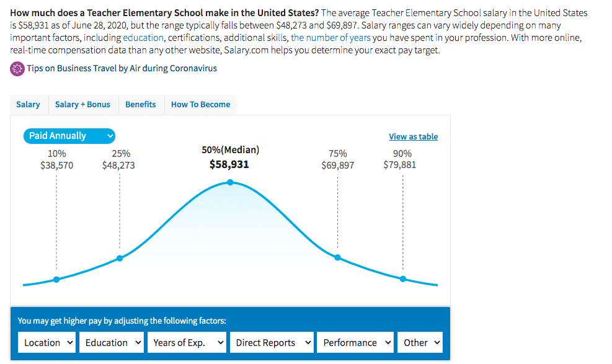
Task: Click the 90% percentile marker on the chart
Action: (x=404, y=278)
